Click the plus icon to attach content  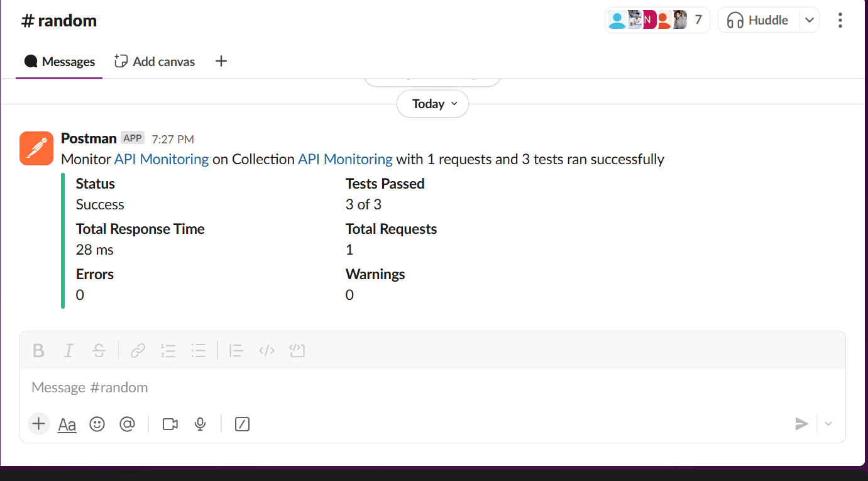38,424
